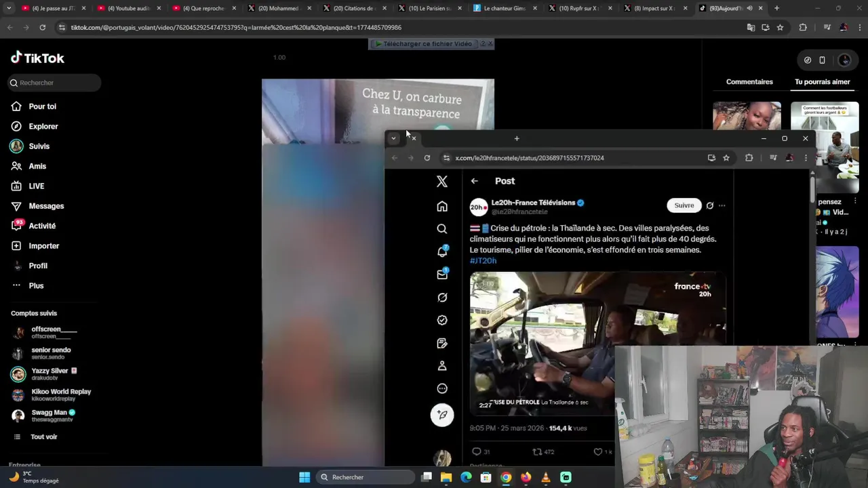The height and width of the screenshot is (488, 868).
Task: Click taskbar Rechercher search box
Action: [366, 477]
